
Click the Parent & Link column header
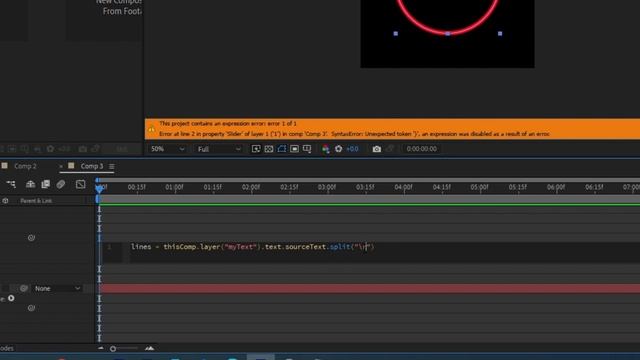[x=36, y=201]
